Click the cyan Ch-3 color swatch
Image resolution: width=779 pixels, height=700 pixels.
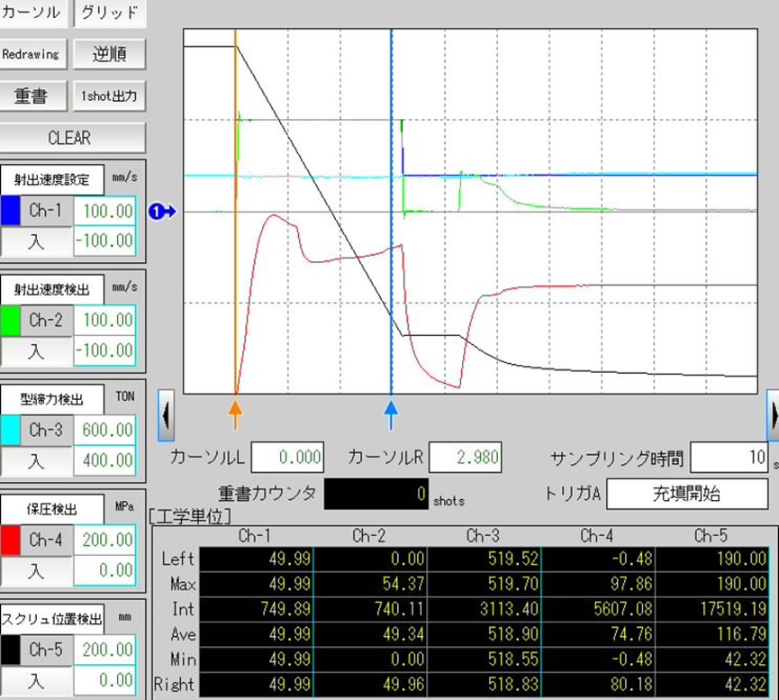[10, 430]
